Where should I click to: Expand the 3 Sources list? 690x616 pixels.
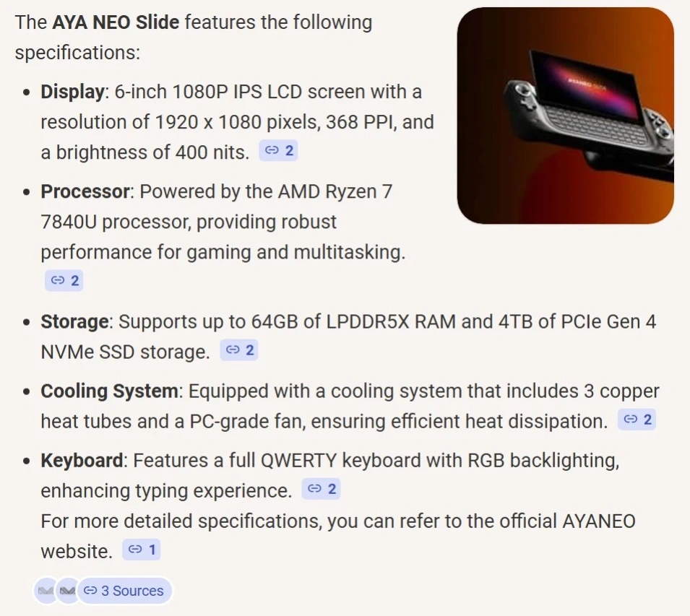[x=124, y=591]
